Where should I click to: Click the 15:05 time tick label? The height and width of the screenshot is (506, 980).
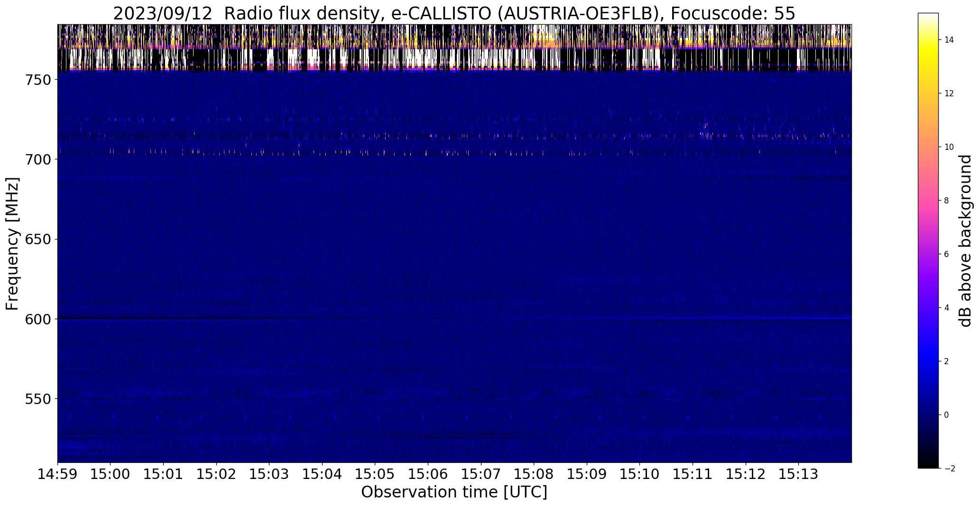[375, 474]
